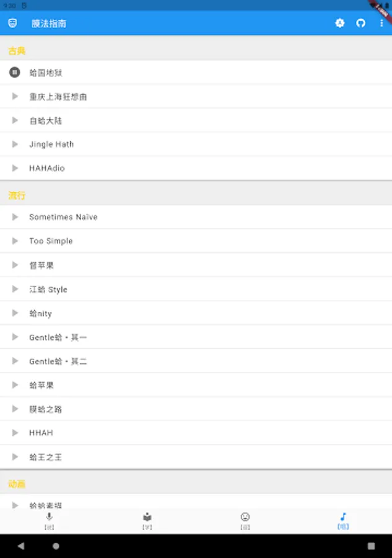Start playing the 江蛤 Style song

tap(15, 289)
